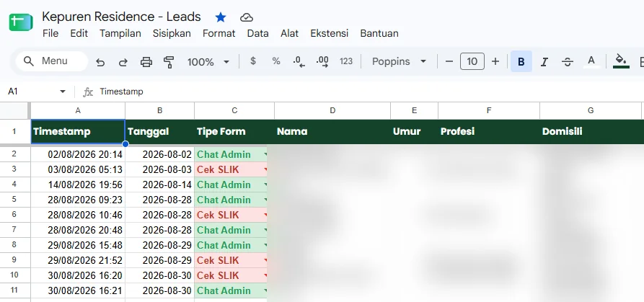
Task: Click the Undo arrow icon
Action: pos(100,62)
